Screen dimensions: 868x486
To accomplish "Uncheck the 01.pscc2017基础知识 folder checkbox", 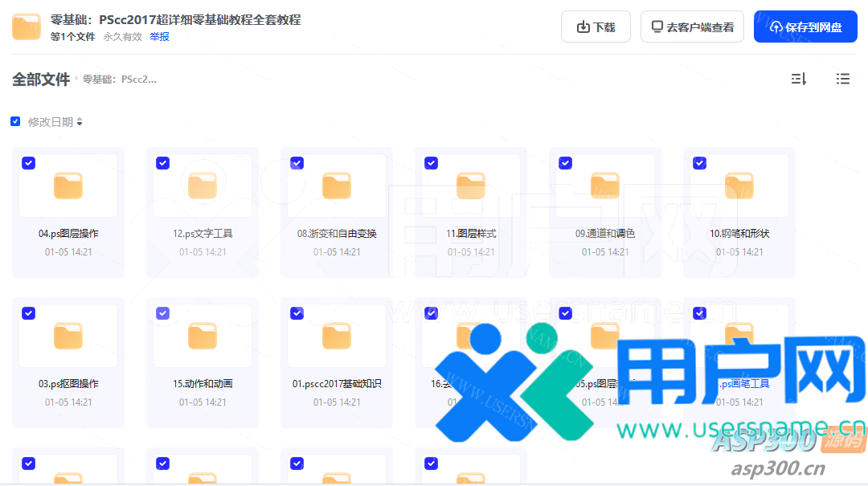I will coord(297,313).
